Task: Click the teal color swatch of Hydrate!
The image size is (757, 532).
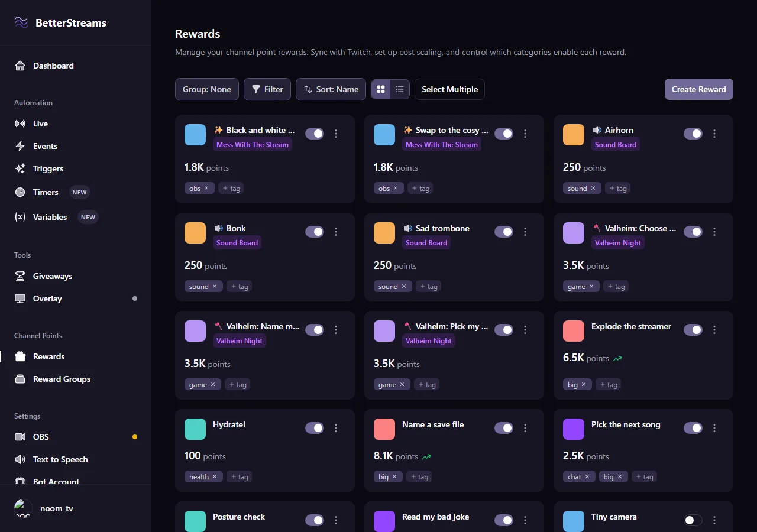Action: tap(195, 429)
